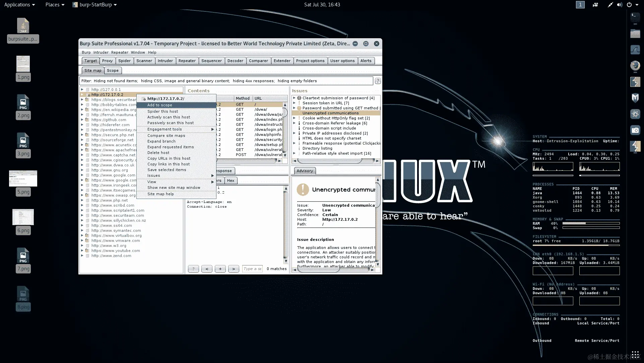This screenshot has height=363, width=644.
Task: Choose Actively scan this host
Action: point(176,117)
